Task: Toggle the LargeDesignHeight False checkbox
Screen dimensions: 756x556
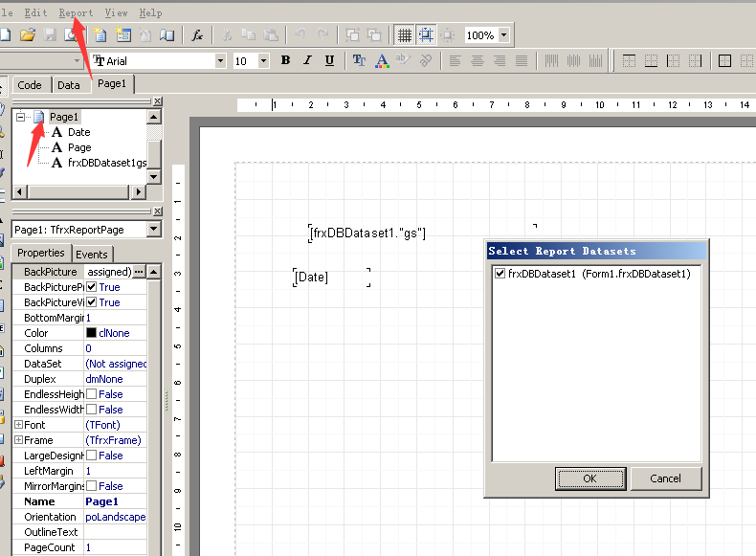Action: [92, 456]
